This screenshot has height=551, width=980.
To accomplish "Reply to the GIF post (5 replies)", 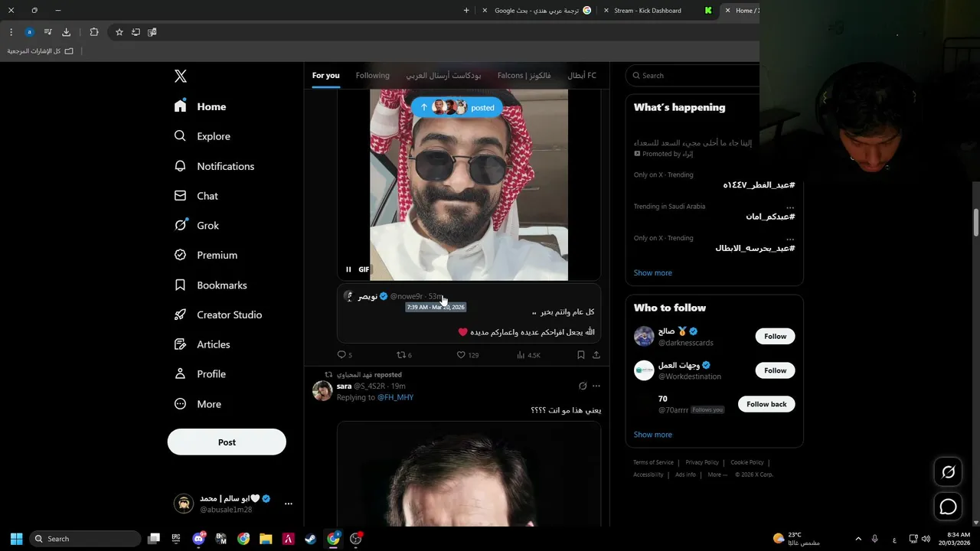I will [345, 355].
